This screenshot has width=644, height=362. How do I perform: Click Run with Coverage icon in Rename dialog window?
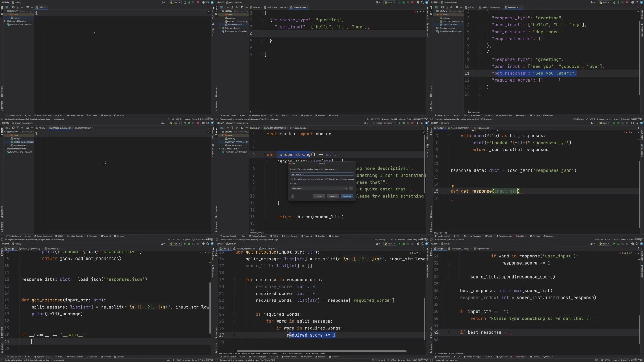pos(408,123)
